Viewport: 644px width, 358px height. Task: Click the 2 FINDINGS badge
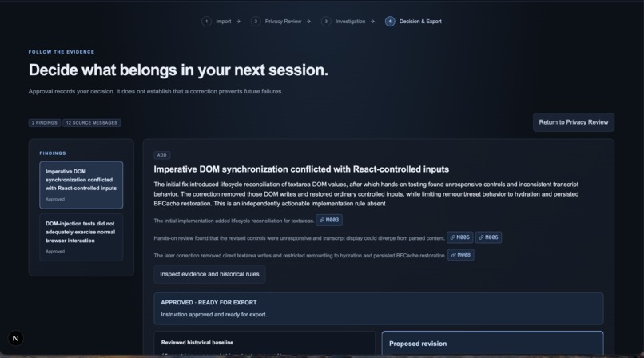(x=45, y=123)
